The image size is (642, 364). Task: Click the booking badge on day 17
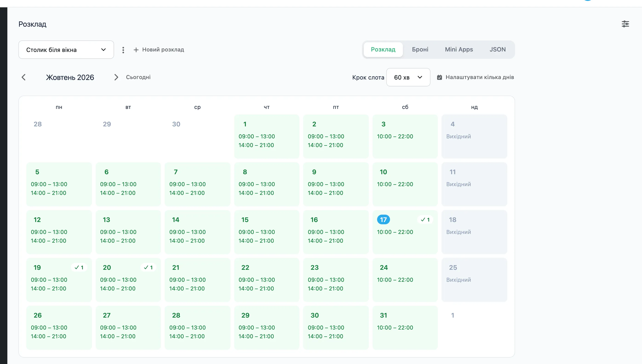[x=425, y=220]
